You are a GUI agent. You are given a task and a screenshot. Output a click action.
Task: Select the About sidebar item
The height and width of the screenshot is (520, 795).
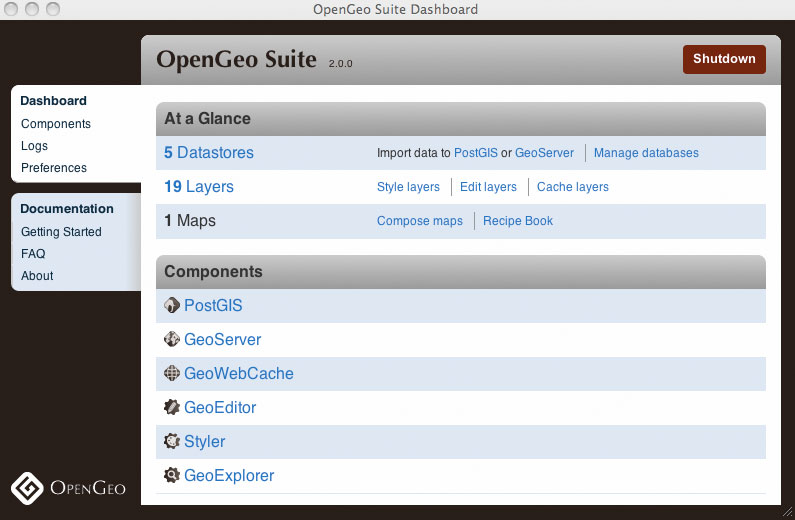tap(37, 276)
